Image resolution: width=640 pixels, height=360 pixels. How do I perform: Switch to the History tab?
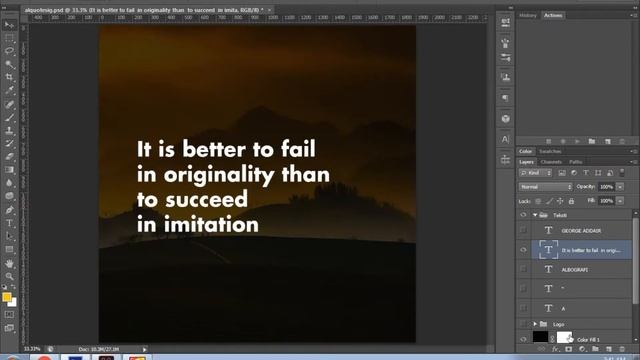pyautogui.click(x=528, y=15)
